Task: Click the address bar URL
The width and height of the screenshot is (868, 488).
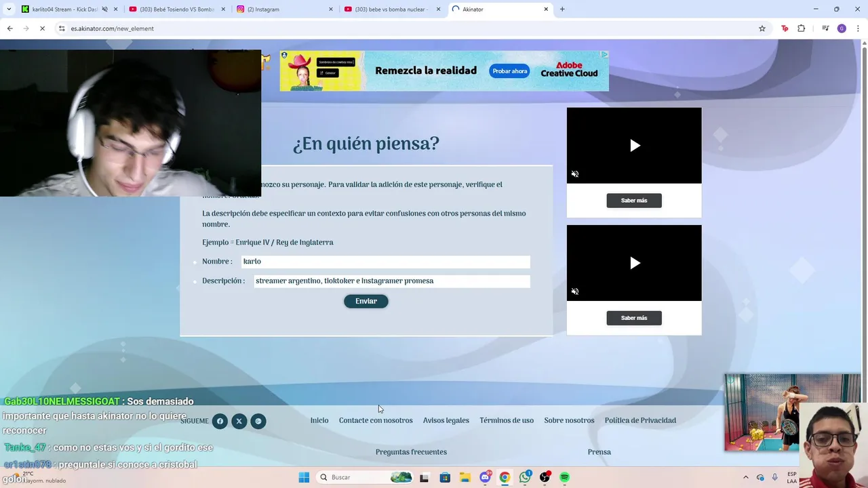Action: 112,28
